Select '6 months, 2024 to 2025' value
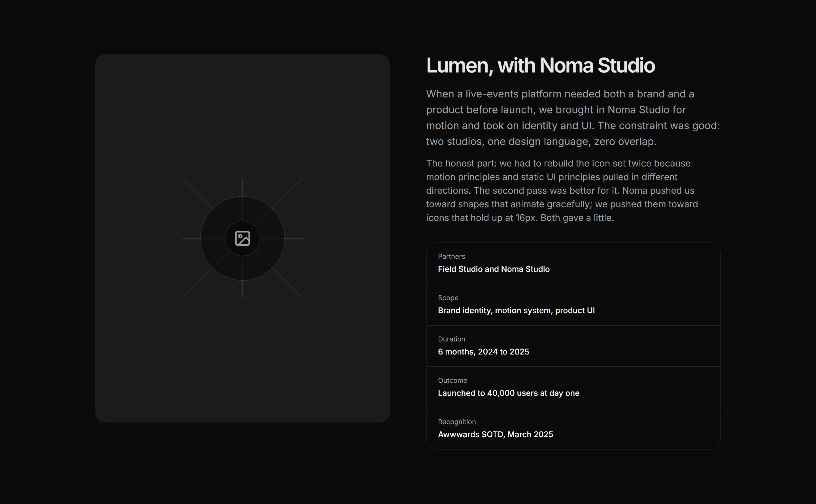 (x=483, y=352)
